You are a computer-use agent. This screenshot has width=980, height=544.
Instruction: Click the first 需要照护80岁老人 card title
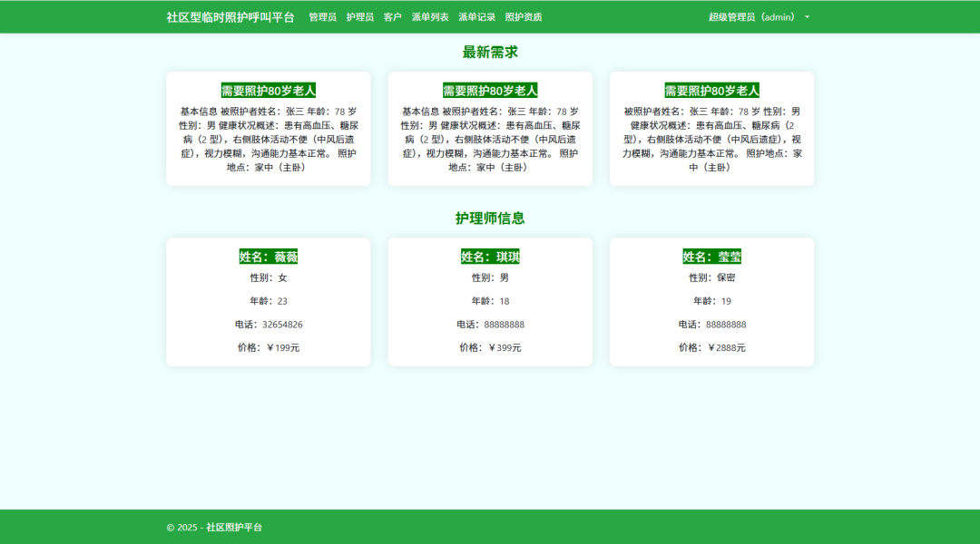(267, 90)
